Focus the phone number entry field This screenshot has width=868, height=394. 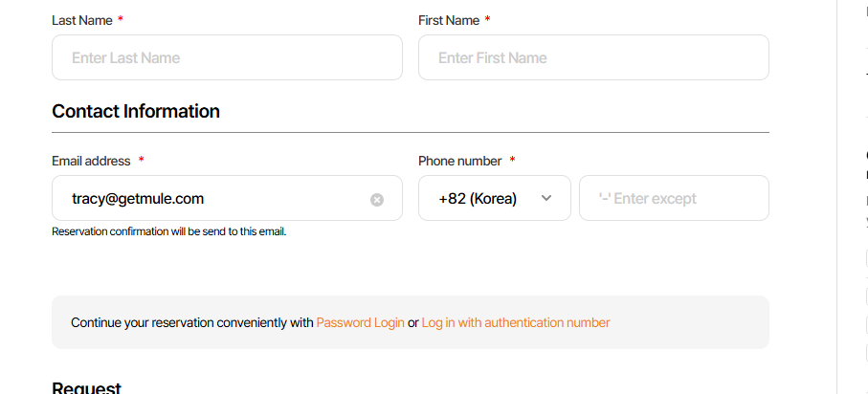(x=674, y=199)
